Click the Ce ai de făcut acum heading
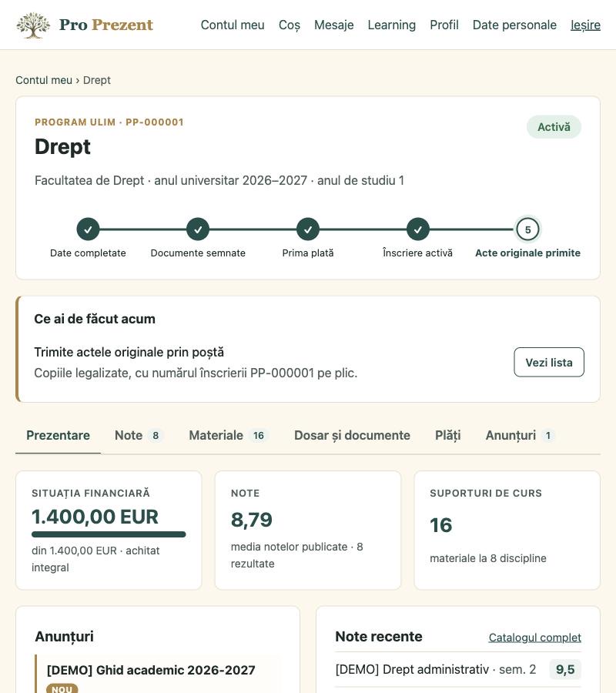 click(x=95, y=319)
